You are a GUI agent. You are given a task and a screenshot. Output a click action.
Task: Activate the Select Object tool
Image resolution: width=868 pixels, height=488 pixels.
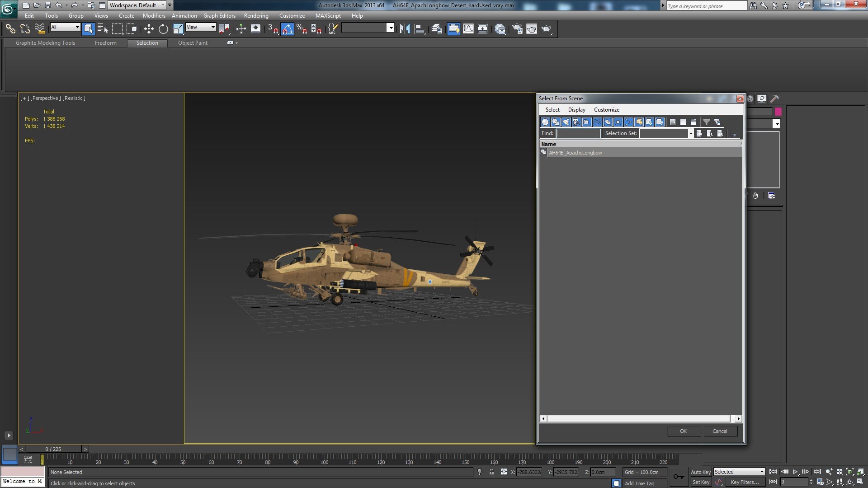(x=89, y=29)
